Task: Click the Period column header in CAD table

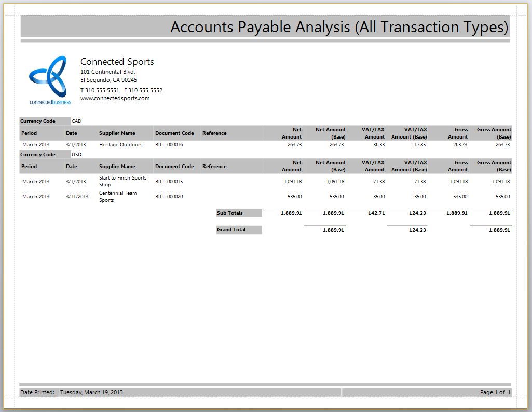Action: 29,133
